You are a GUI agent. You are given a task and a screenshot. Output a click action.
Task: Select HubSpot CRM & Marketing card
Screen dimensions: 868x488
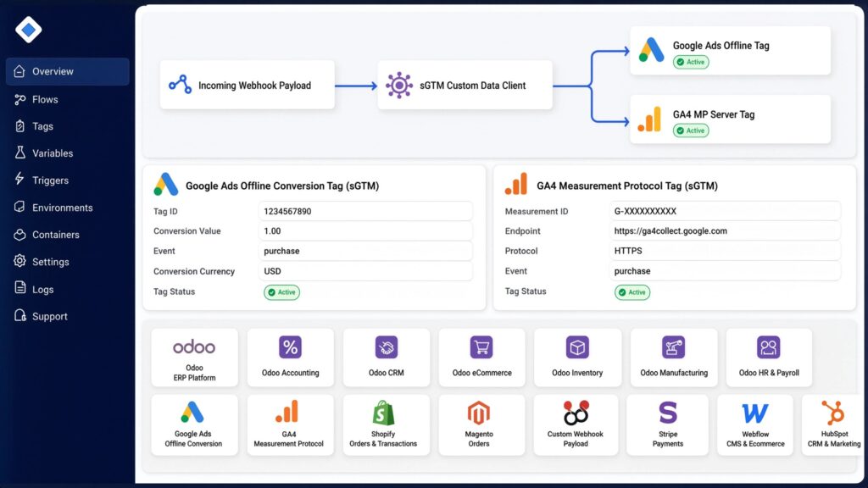point(834,425)
